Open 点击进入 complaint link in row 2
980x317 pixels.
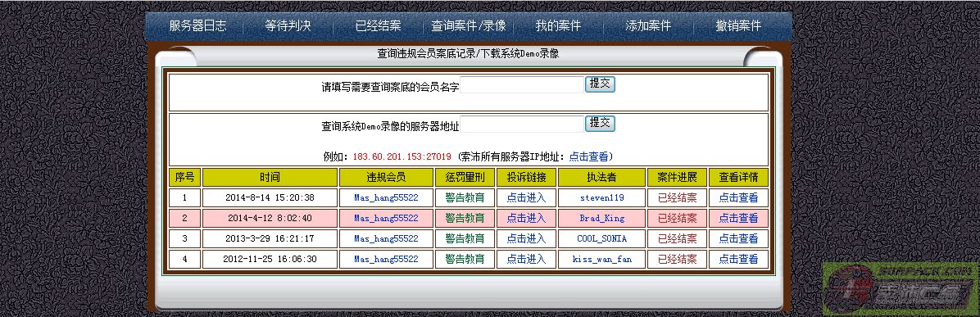[x=526, y=218]
